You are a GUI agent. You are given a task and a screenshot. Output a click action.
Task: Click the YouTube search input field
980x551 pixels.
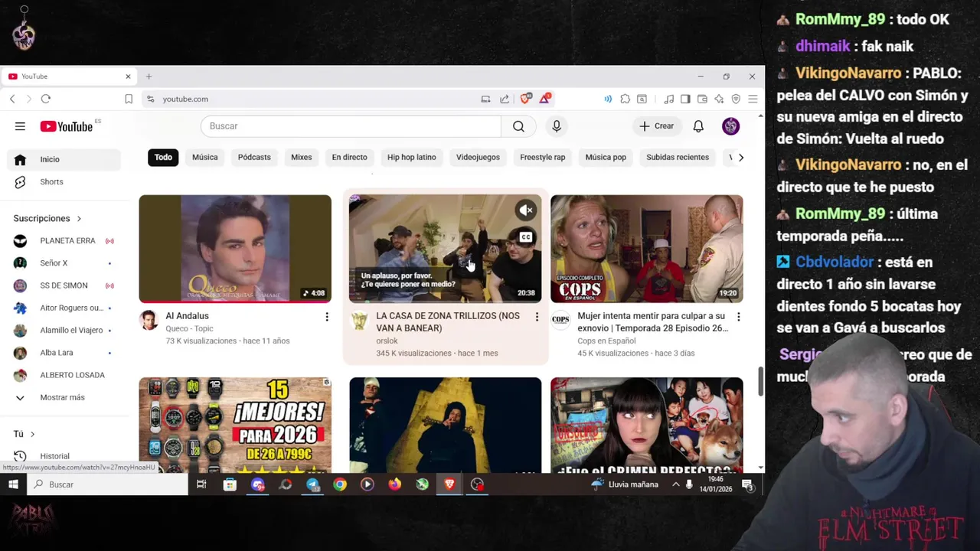tap(351, 126)
